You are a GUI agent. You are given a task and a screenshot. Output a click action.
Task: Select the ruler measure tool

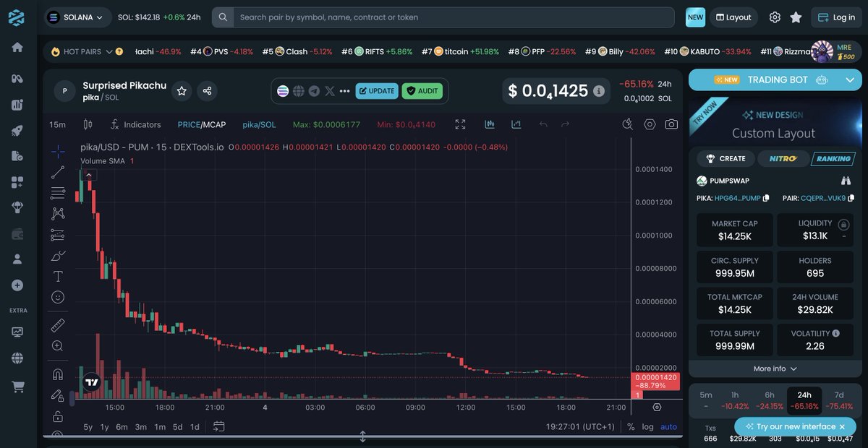coord(58,325)
